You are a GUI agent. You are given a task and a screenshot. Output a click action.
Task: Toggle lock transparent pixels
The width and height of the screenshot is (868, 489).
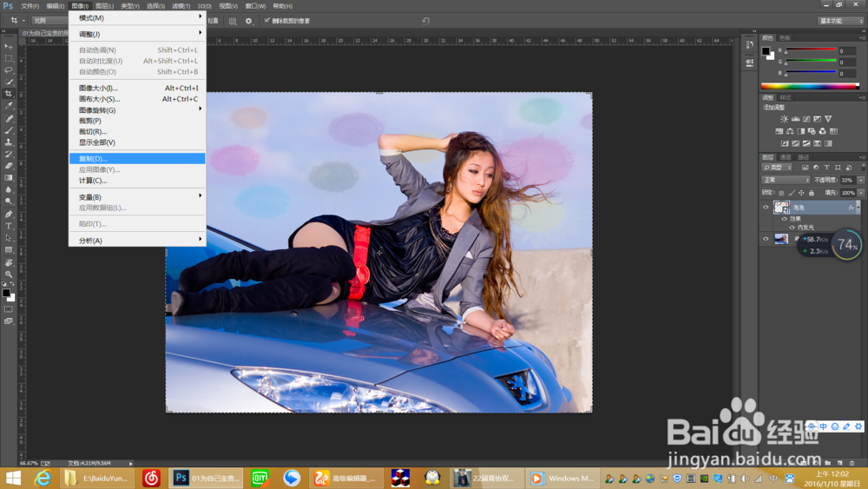click(x=781, y=193)
